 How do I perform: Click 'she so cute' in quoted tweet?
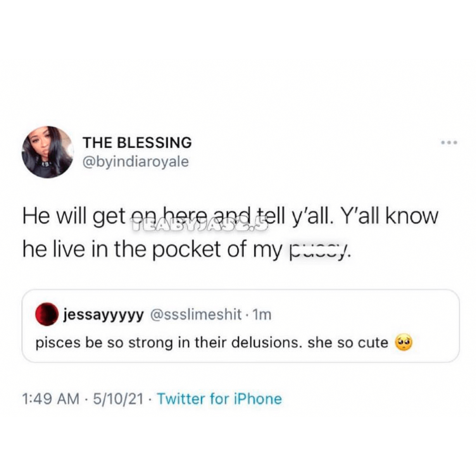click(348, 343)
